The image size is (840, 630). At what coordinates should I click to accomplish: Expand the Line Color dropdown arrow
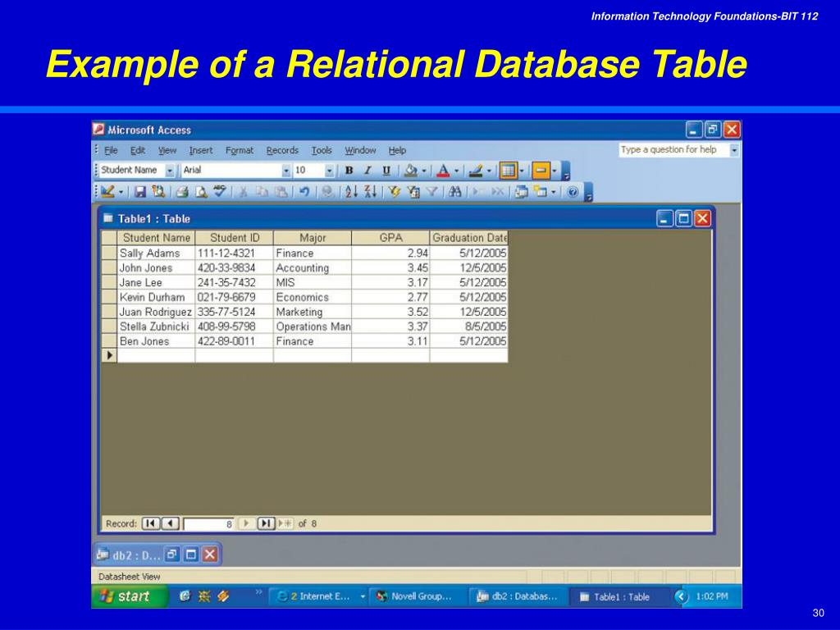(489, 171)
